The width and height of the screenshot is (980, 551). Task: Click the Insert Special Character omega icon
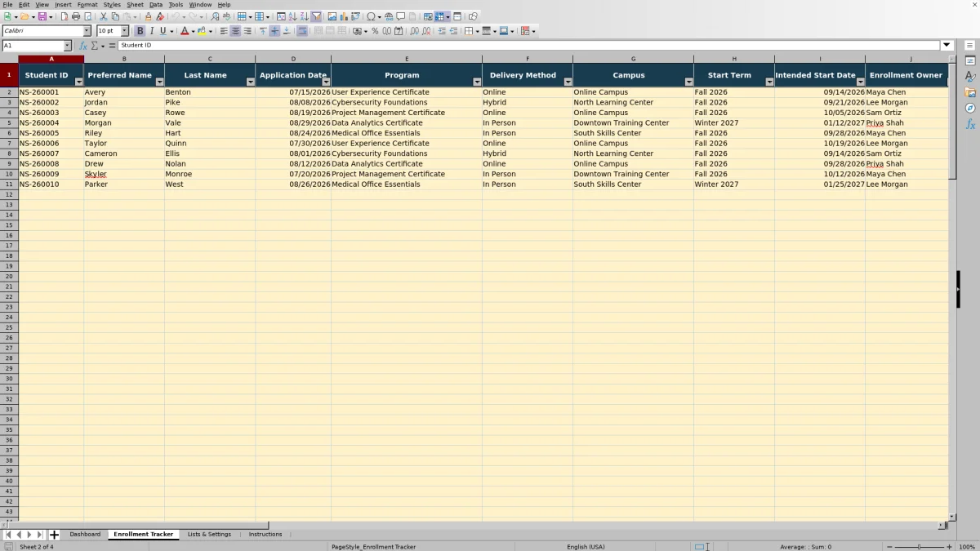coord(372,16)
